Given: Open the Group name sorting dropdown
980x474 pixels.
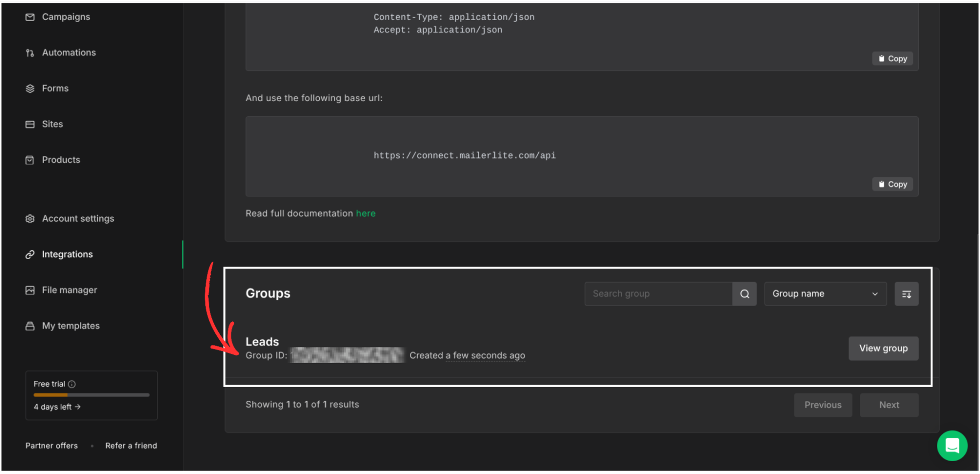Looking at the screenshot, I should pos(825,293).
